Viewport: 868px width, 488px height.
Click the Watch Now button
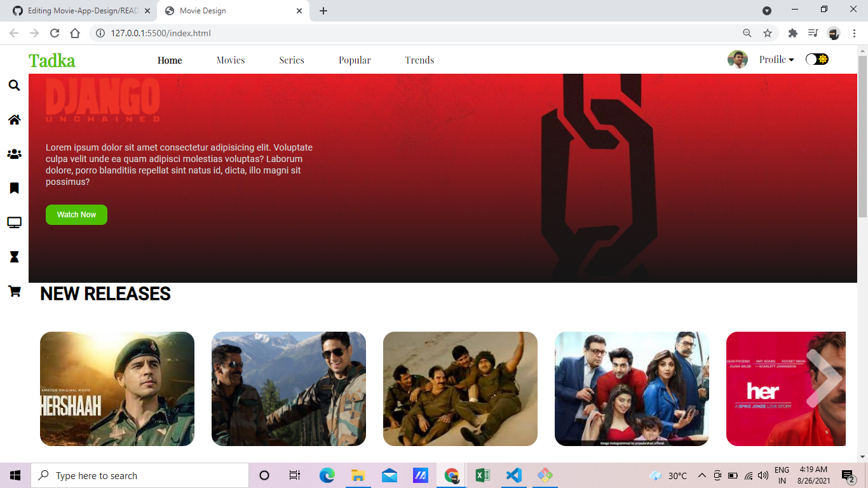coord(76,215)
